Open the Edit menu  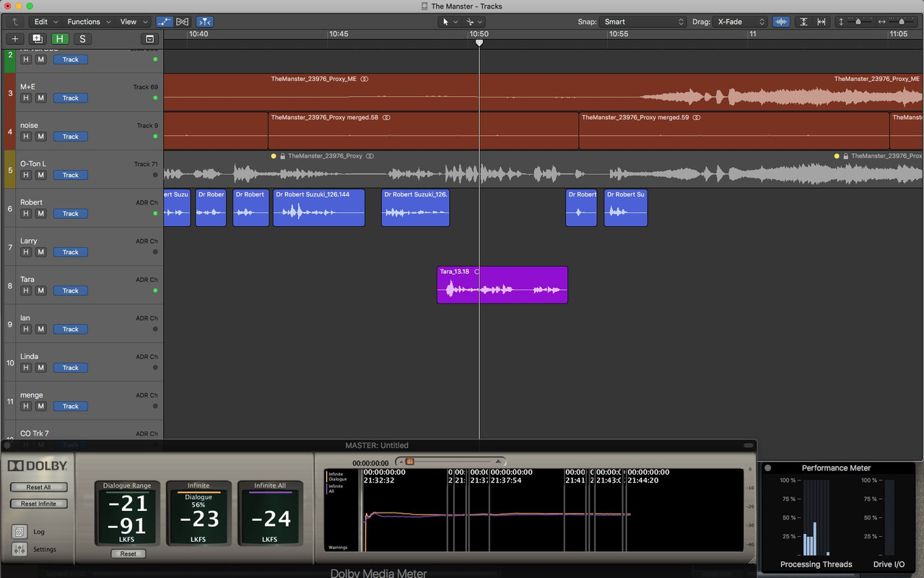[45, 22]
